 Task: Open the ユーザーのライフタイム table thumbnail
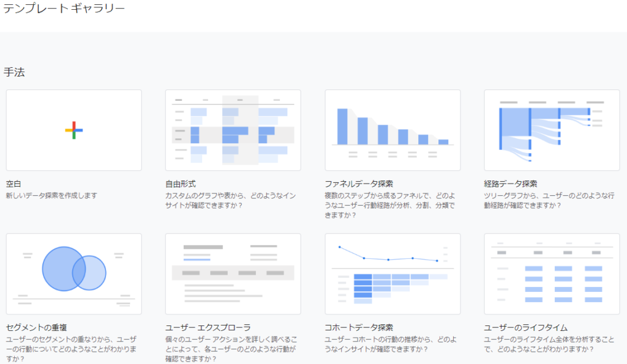[552, 273]
